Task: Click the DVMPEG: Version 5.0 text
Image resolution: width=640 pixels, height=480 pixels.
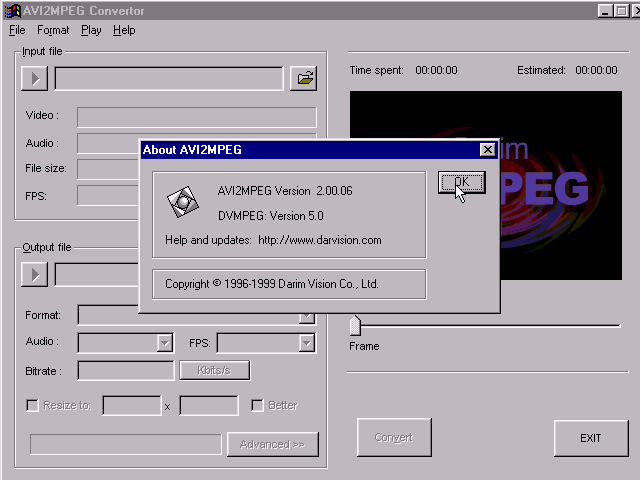Action: (x=271, y=216)
